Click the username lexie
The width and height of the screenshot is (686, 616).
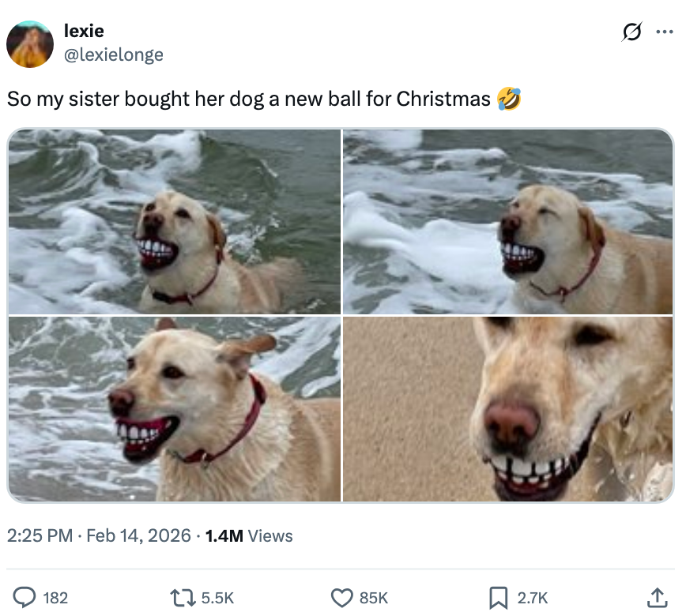coord(84,31)
